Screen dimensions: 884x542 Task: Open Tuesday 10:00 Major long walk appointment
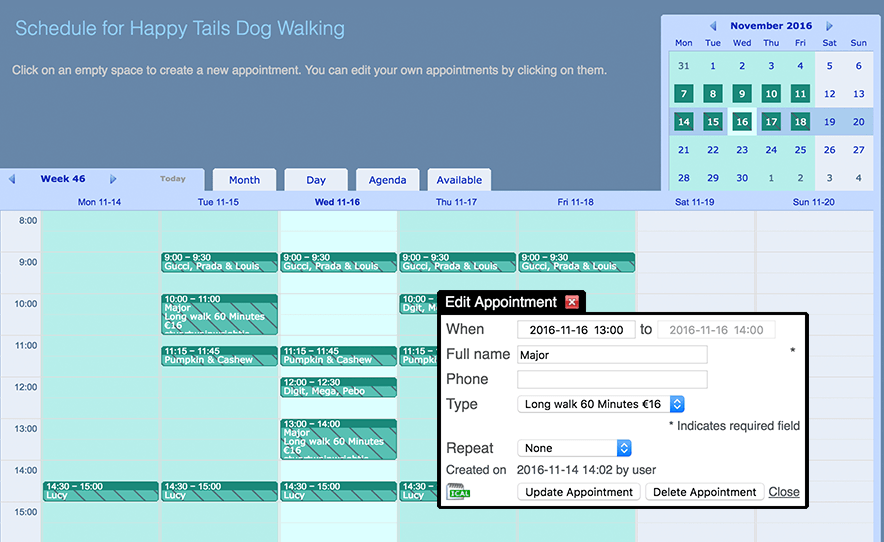219,315
